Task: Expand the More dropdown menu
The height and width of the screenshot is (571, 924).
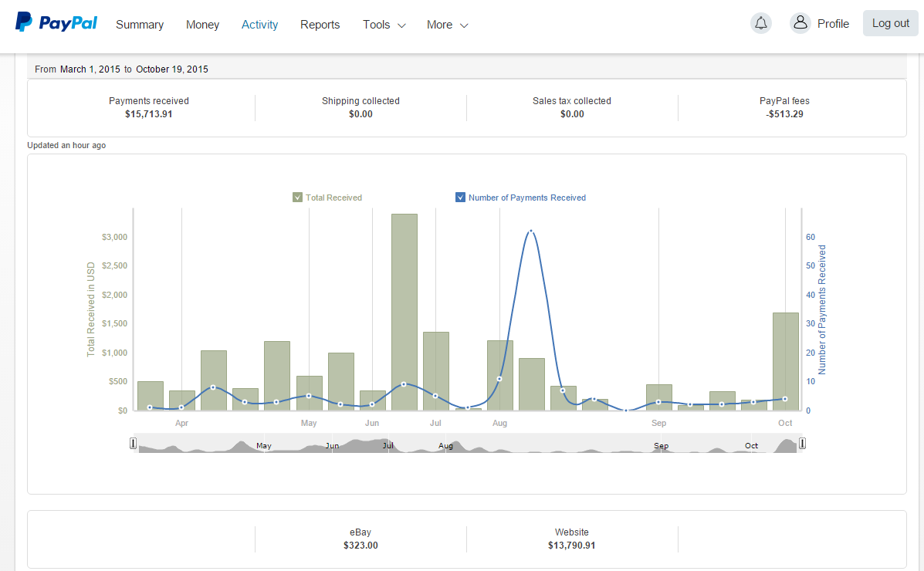Action: coord(447,25)
